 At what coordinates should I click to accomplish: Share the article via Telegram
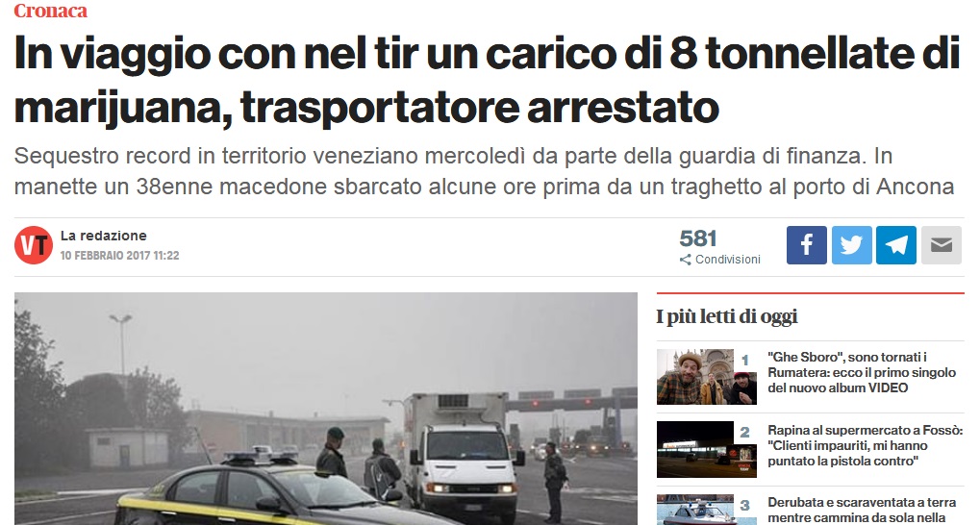(896, 245)
